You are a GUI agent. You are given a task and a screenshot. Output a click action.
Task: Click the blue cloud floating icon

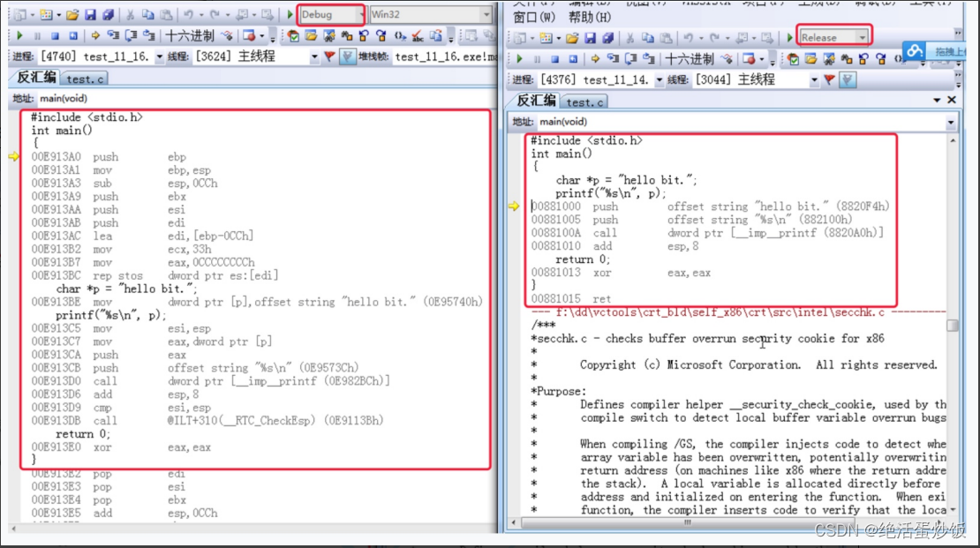click(x=914, y=51)
